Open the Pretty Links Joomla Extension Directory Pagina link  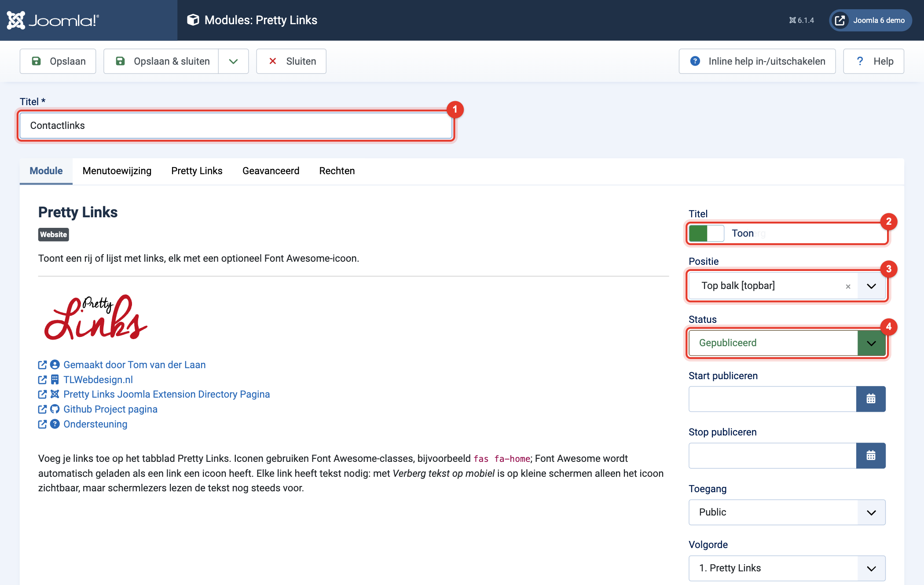[167, 394]
